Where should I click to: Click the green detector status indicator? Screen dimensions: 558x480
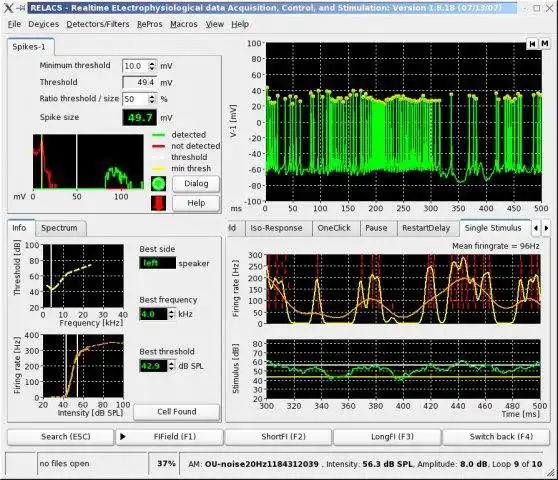click(158, 184)
